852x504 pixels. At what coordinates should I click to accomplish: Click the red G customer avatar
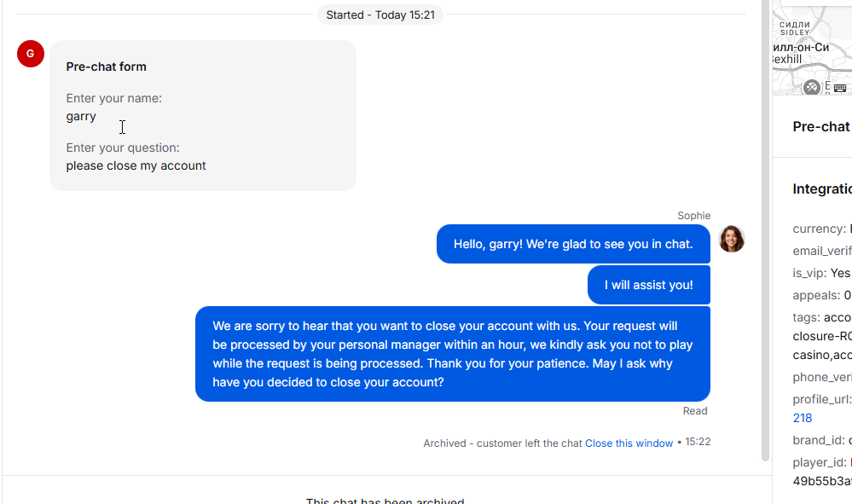[31, 54]
